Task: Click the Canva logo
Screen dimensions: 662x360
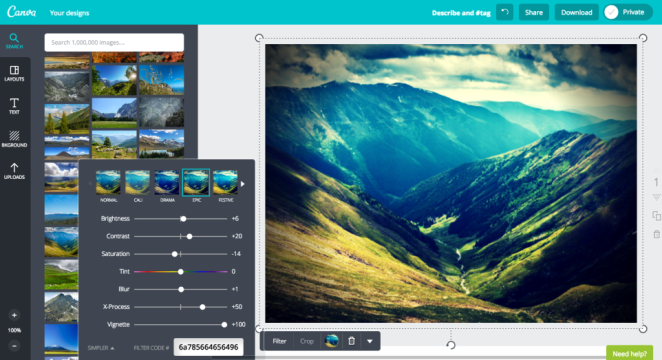Action: [22, 12]
